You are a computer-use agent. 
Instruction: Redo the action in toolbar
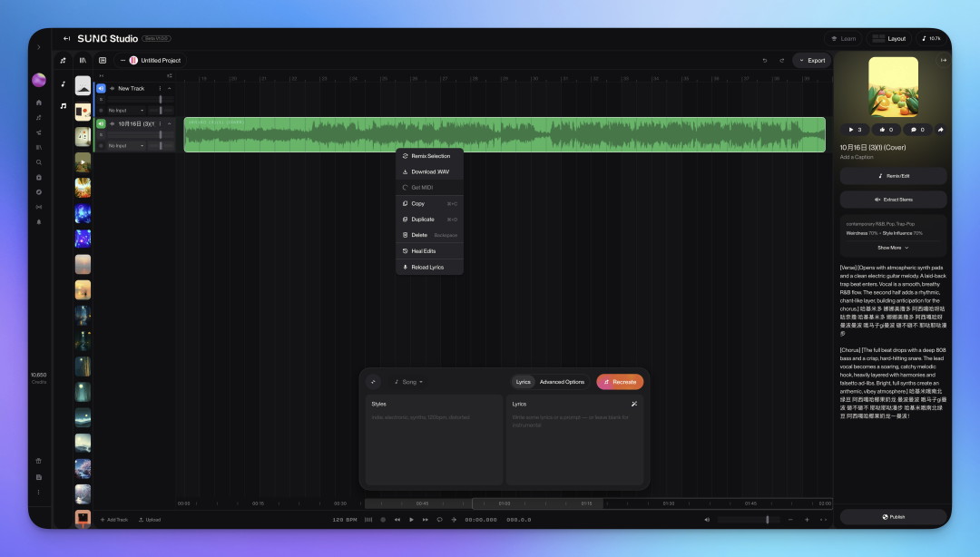click(x=781, y=61)
